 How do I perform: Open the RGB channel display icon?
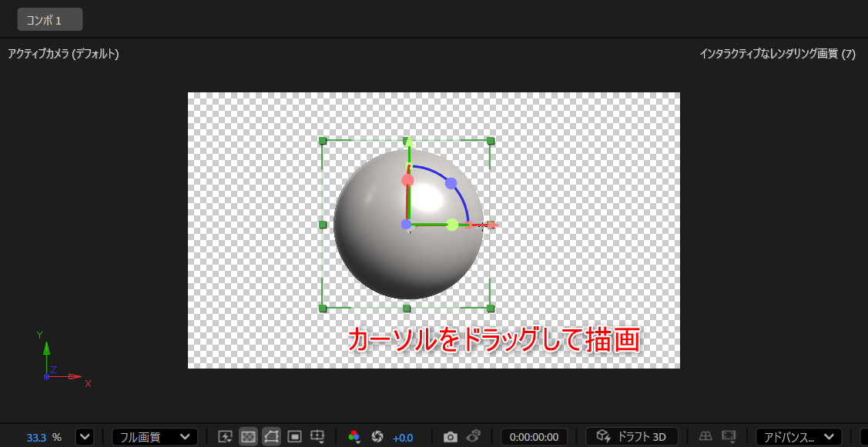(354, 436)
